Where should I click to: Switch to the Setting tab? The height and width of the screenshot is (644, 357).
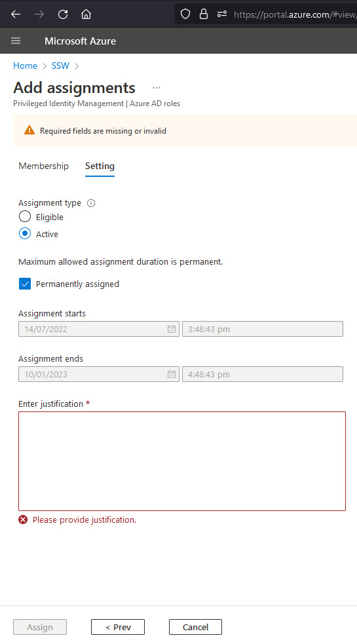coord(100,166)
